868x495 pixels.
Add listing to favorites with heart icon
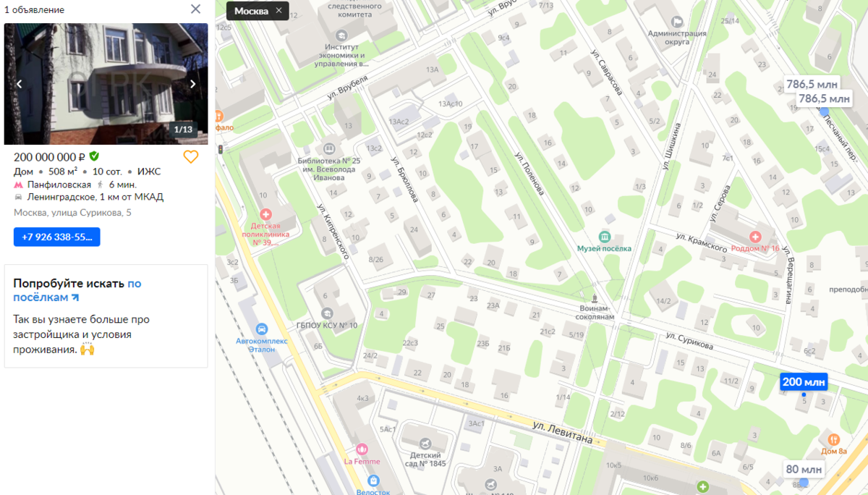click(190, 157)
